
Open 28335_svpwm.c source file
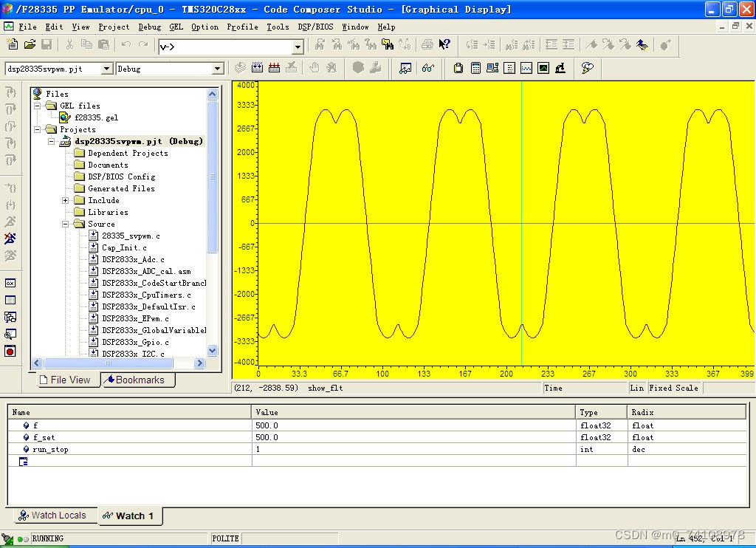131,236
